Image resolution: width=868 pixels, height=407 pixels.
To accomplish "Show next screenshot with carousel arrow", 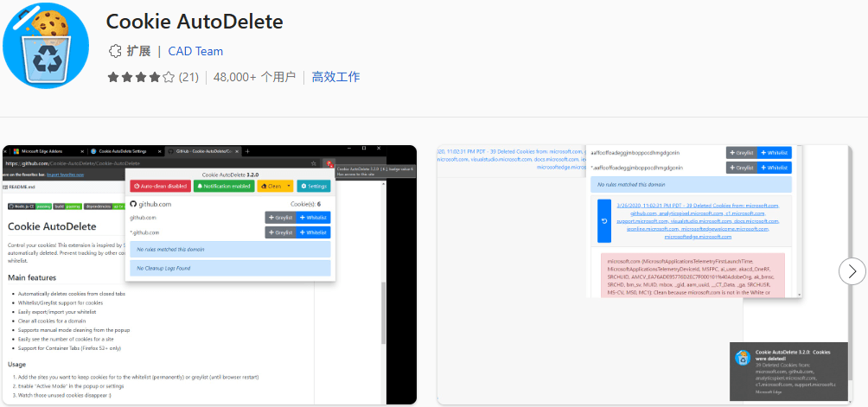I will (852, 271).
